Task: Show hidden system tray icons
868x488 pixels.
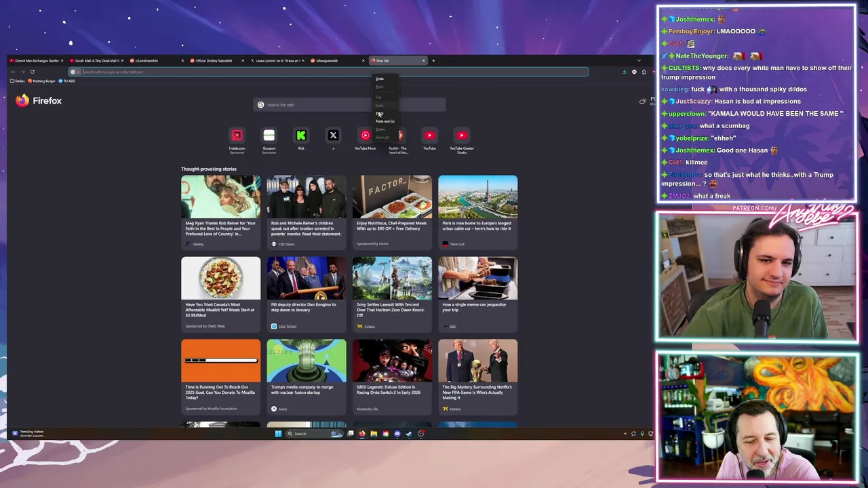Action: coord(625,434)
